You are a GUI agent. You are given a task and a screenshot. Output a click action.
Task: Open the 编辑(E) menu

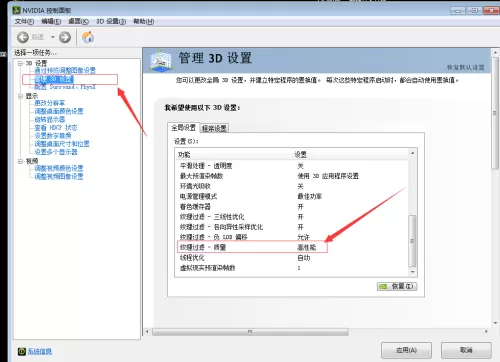click(51, 21)
